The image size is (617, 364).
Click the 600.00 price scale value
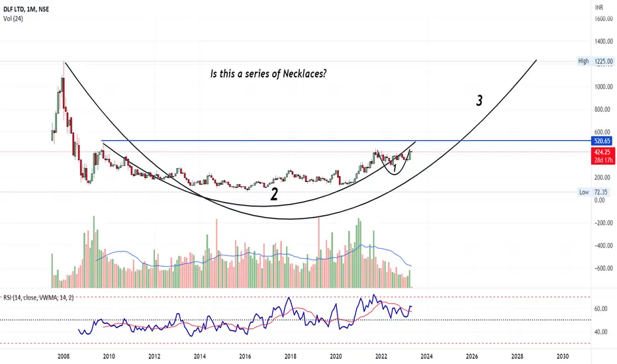pyautogui.click(x=604, y=132)
